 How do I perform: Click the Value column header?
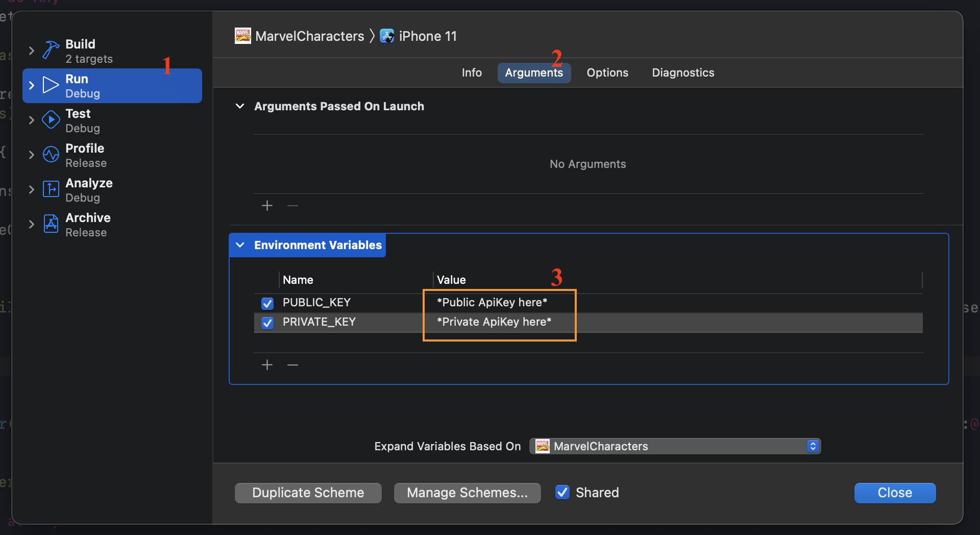[451, 280]
